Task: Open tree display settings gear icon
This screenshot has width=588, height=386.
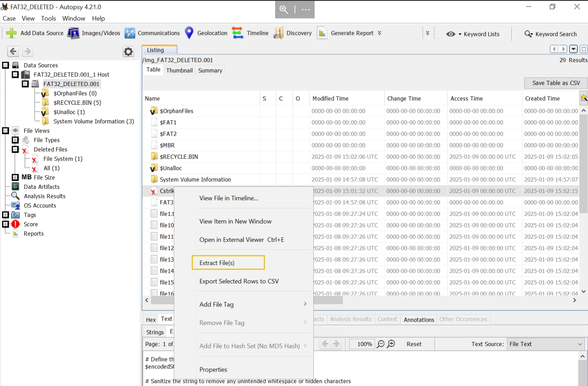Action: (128, 52)
